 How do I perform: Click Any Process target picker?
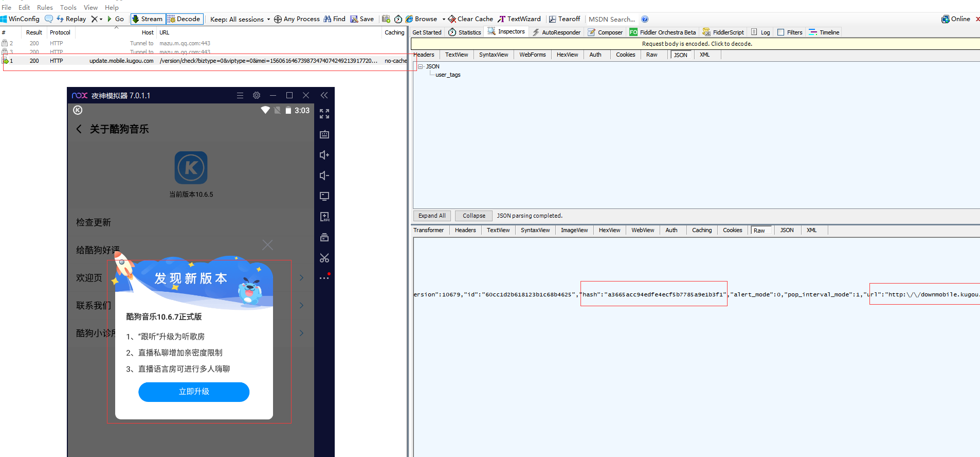pyautogui.click(x=297, y=19)
